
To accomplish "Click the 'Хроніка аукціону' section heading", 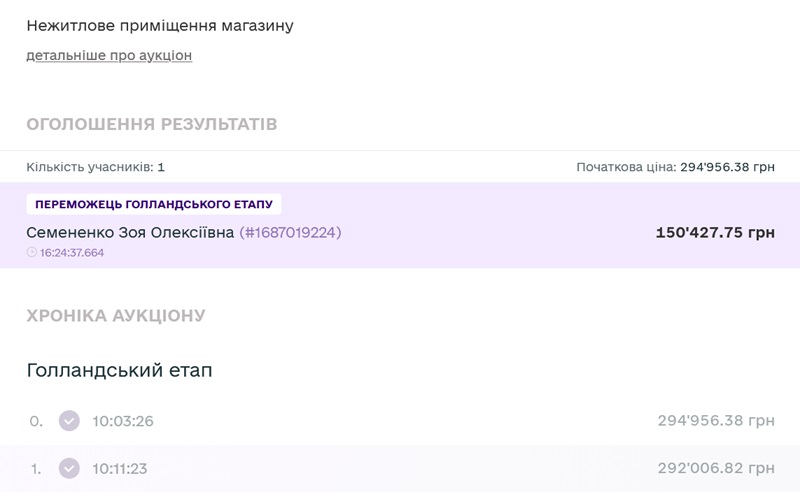I will [x=116, y=316].
